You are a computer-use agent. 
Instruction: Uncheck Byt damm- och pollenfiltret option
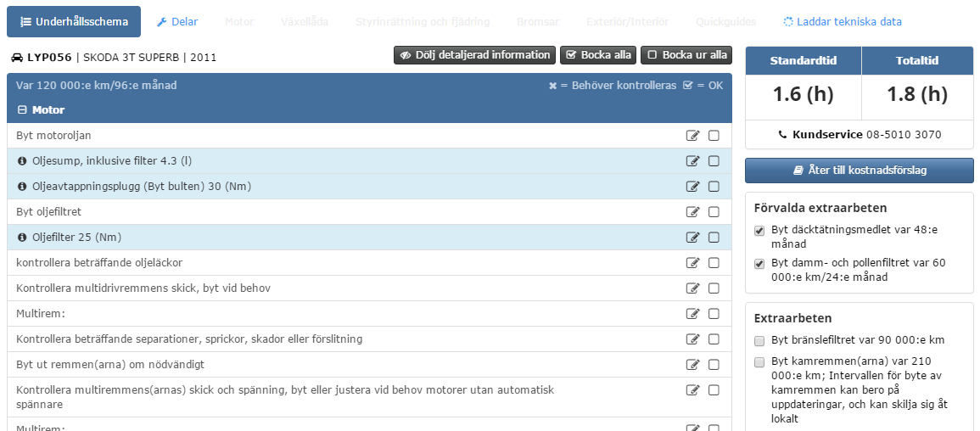[759, 264]
